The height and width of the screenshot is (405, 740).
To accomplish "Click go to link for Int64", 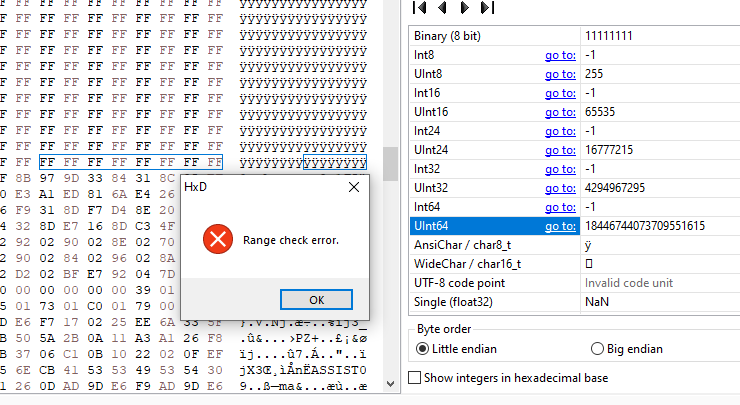I will (560, 207).
